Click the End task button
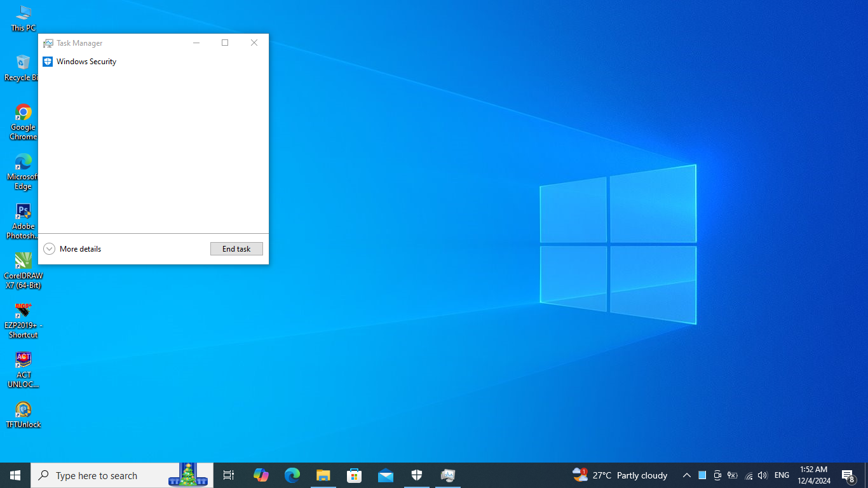 (236, 249)
